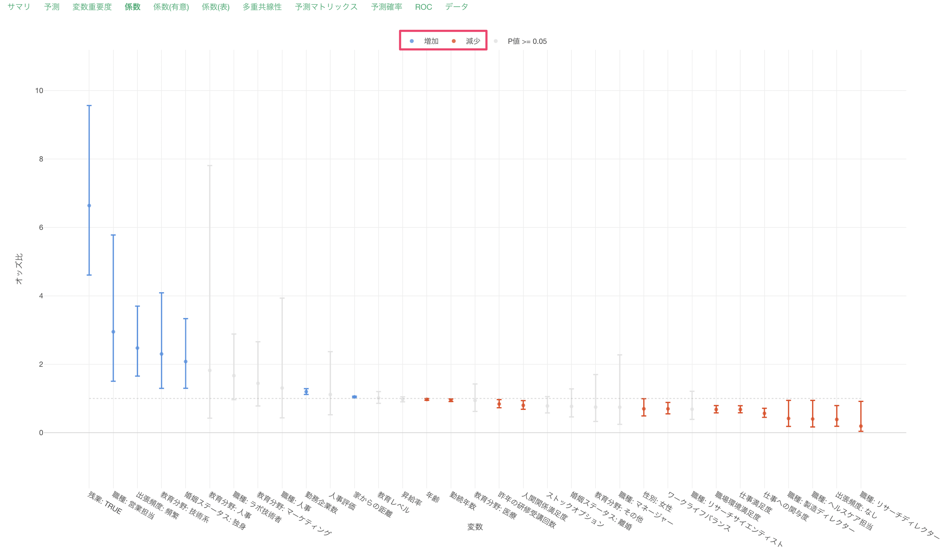Select the red point for ワークライフバランス

coord(668,409)
